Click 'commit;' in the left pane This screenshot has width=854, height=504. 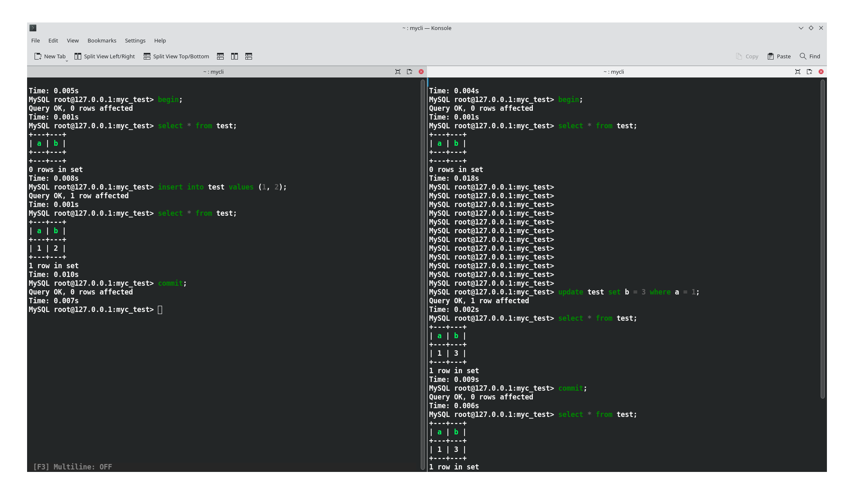pyautogui.click(x=172, y=283)
